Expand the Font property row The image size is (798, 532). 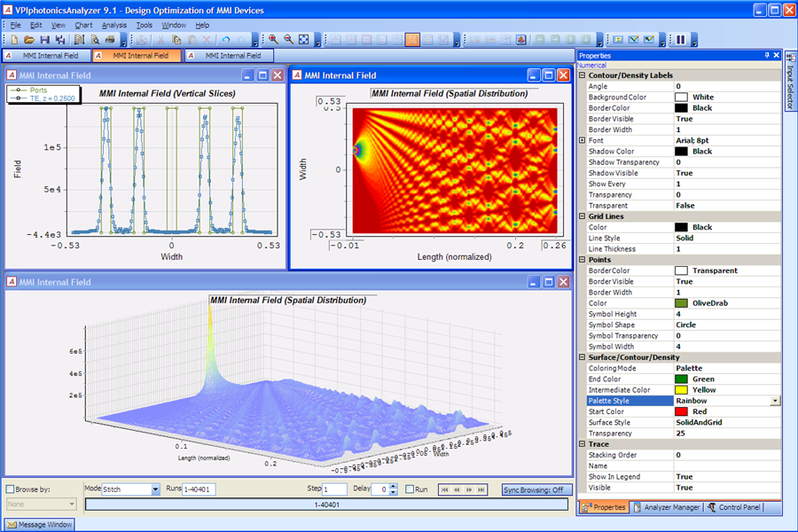583,140
